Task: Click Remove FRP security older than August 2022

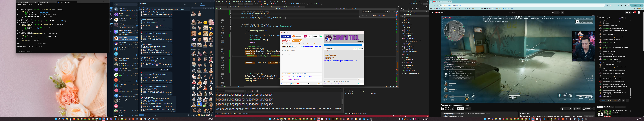Action: tap(302, 74)
